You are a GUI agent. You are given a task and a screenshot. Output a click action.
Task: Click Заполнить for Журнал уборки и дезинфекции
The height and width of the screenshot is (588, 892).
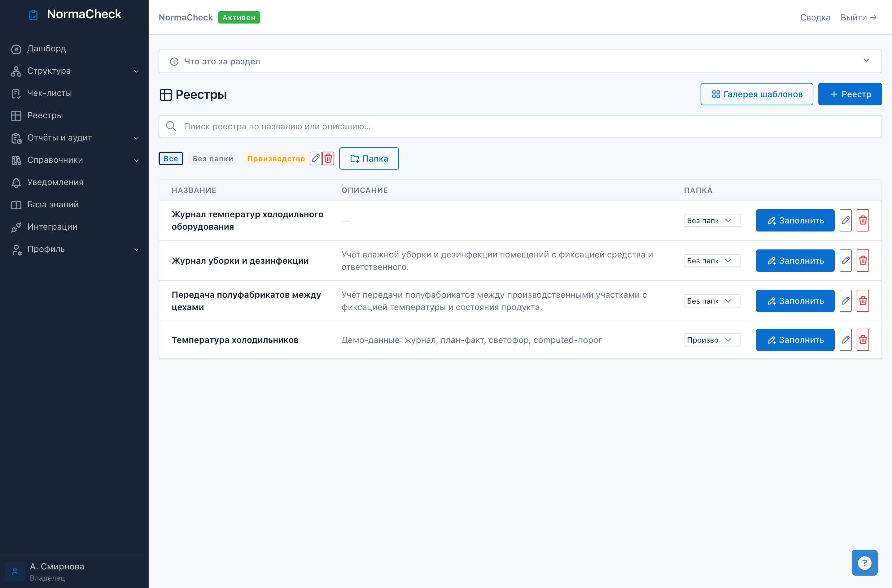(x=795, y=260)
